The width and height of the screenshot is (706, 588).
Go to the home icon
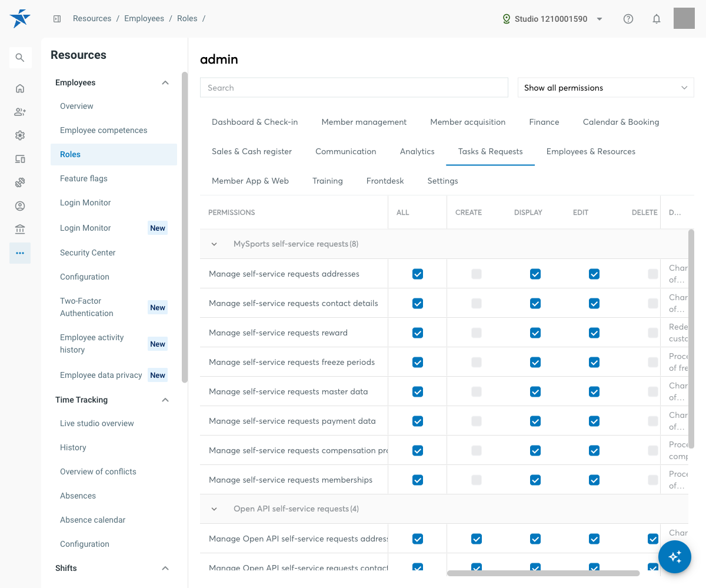click(x=20, y=88)
